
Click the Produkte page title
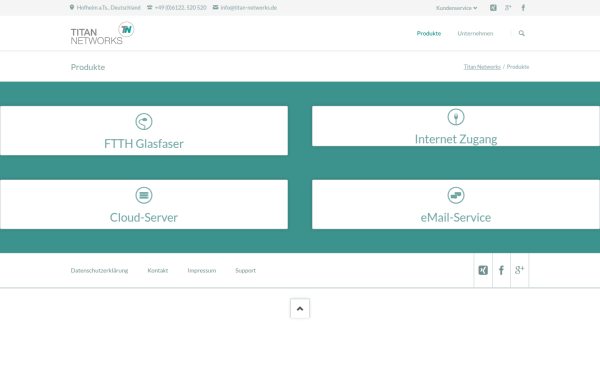pos(88,67)
